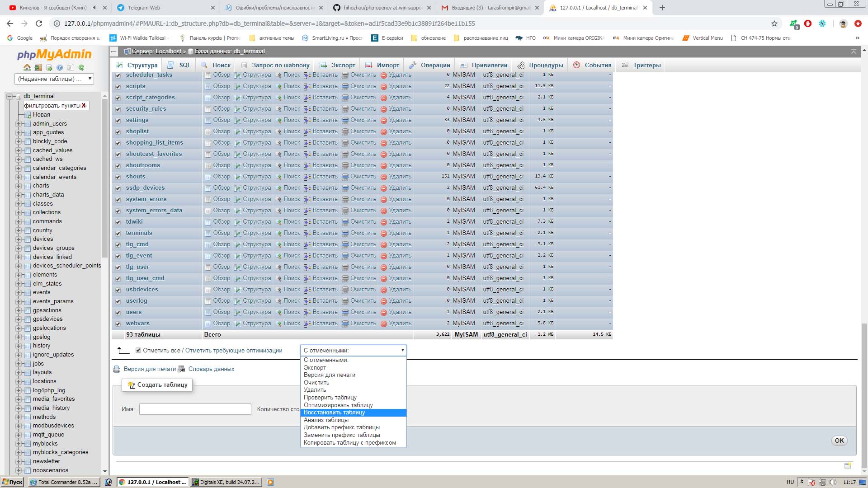Open the recent tables dropdown
This screenshot has width=868, height=488.
[54, 79]
